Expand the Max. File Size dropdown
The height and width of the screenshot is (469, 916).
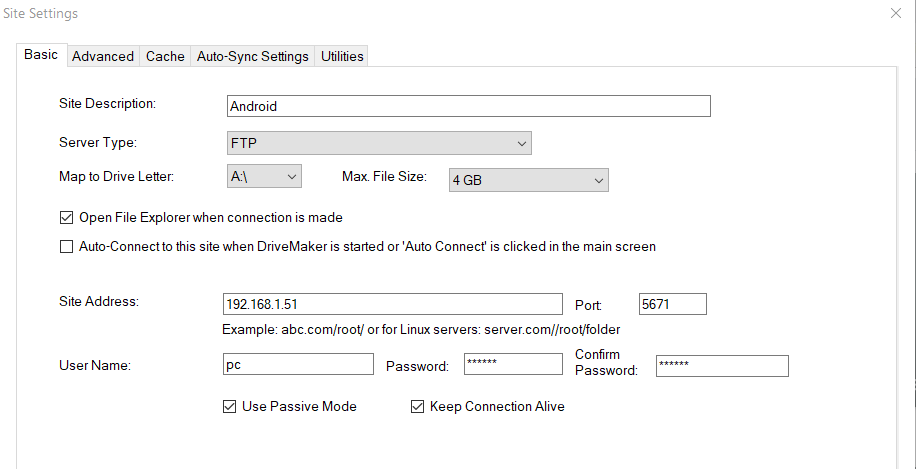pyautogui.click(x=529, y=180)
